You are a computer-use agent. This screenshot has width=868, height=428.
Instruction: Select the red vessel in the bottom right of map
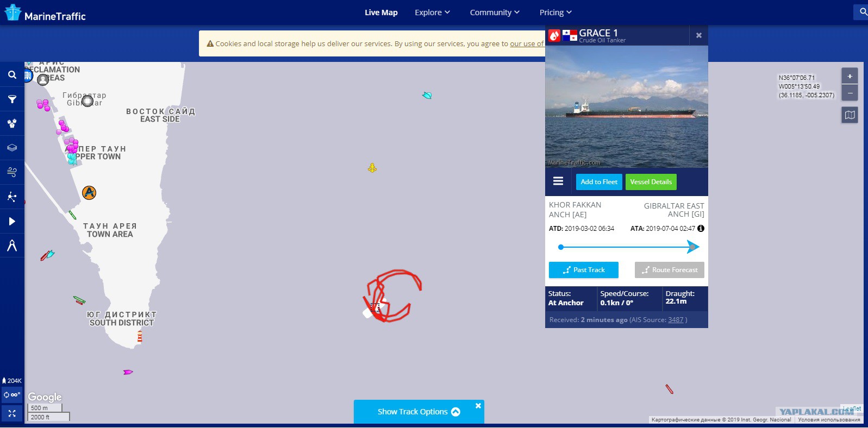click(x=670, y=389)
